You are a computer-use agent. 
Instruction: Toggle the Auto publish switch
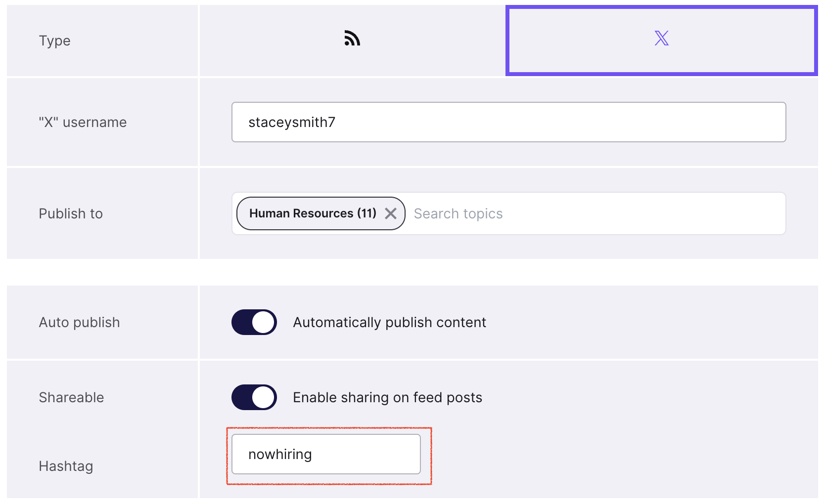coord(254,322)
